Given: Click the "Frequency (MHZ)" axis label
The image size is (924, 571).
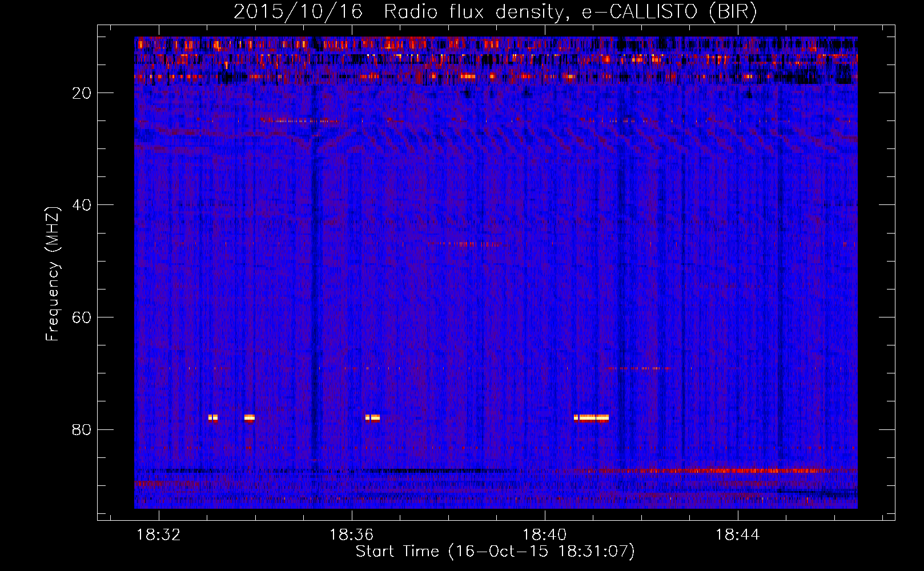Looking at the screenshot, I should point(52,274).
